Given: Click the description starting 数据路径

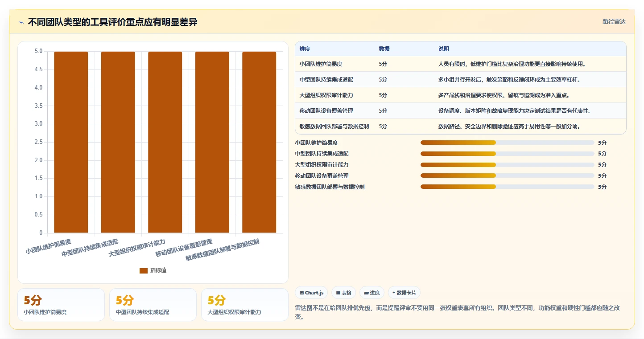Looking at the screenshot, I should (509, 127).
